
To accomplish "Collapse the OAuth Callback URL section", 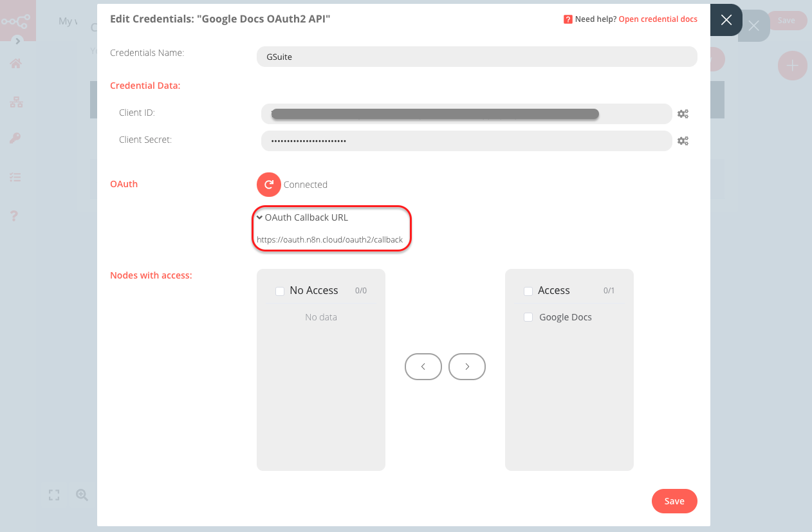I will pyautogui.click(x=259, y=217).
